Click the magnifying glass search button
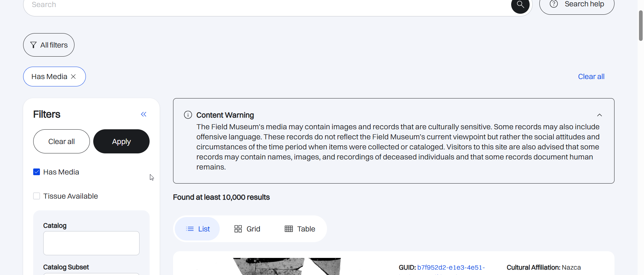This screenshot has width=644, height=275. tap(520, 5)
